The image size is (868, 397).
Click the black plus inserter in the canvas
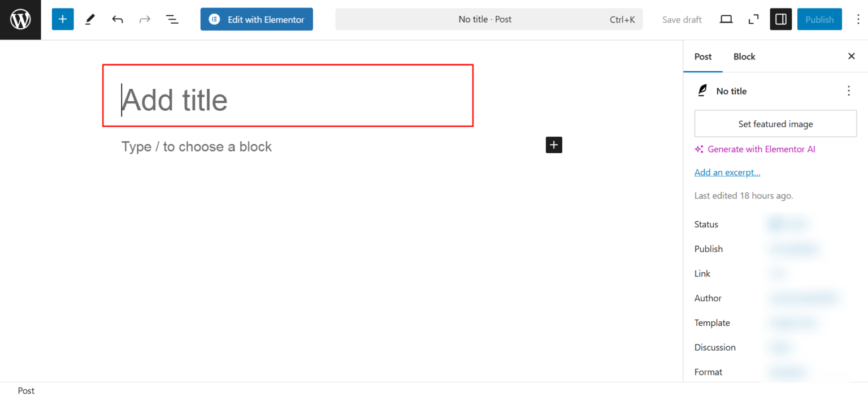click(x=553, y=145)
